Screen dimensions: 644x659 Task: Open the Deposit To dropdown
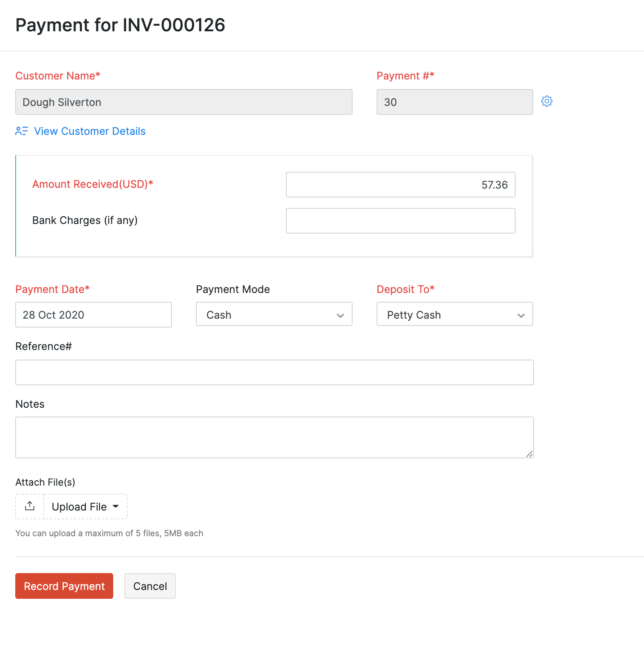tap(521, 315)
